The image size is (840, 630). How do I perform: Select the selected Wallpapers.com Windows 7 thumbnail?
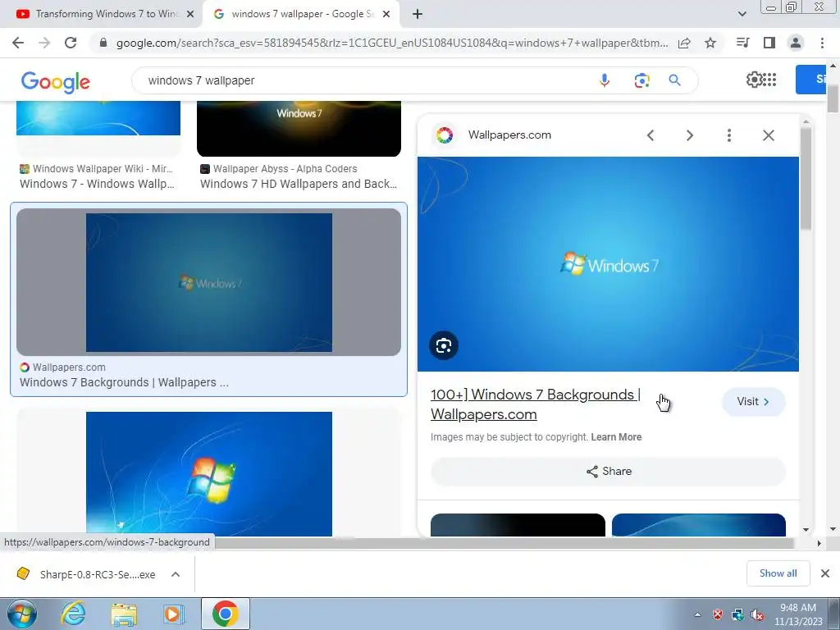click(209, 282)
